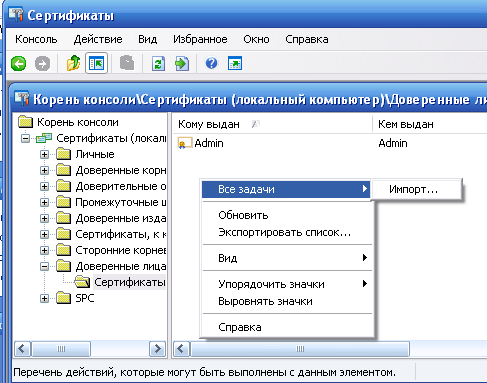The height and width of the screenshot is (383, 487).
Task: Click tree pane scrollbar left arrow
Action: (22, 349)
